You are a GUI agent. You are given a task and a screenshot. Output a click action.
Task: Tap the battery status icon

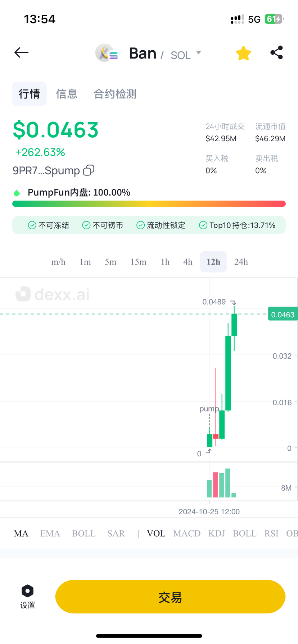(x=274, y=19)
